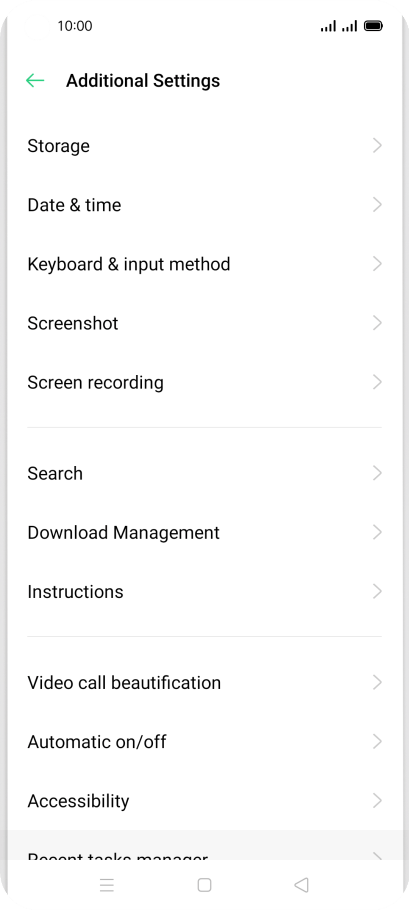Viewport: 409px width, 910px height.
Task: Open Instructions
Action: (x=204, y=592)
